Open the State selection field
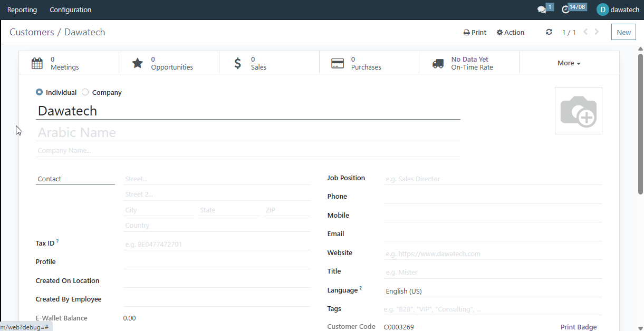This screenshot has width=644, height=331. coord(229,210)
